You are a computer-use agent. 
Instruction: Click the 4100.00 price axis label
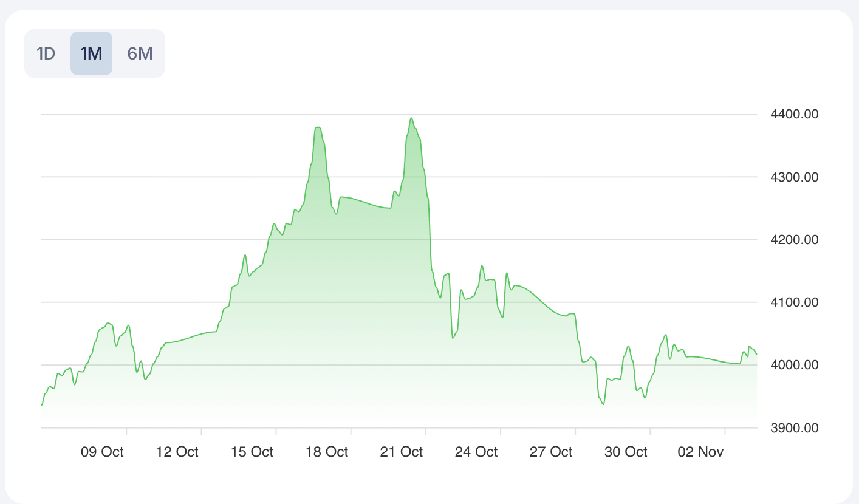pos(793,302)
